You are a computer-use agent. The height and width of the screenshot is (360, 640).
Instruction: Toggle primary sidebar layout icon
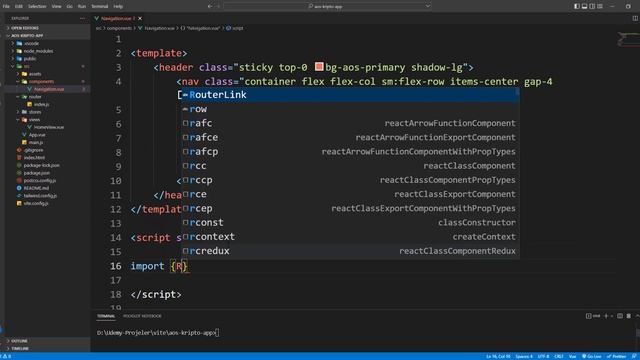pyautogui.click(x=577, y=6)
